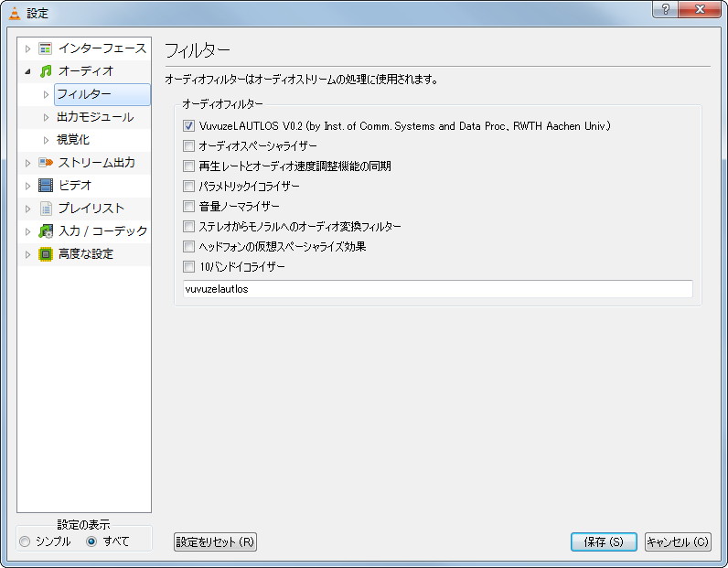Enable 再生レートとオーディオ速度調整機能の同期 checkbox
Screen dimensions: 728x568
188,166
